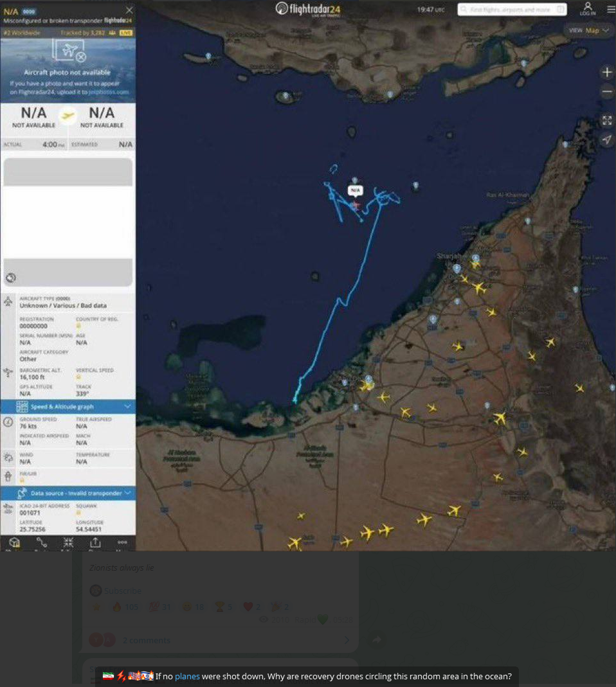Click the locked Vertical Speed icon
The height and width of the screenshot is (687, 616).
tap(79, 377)
